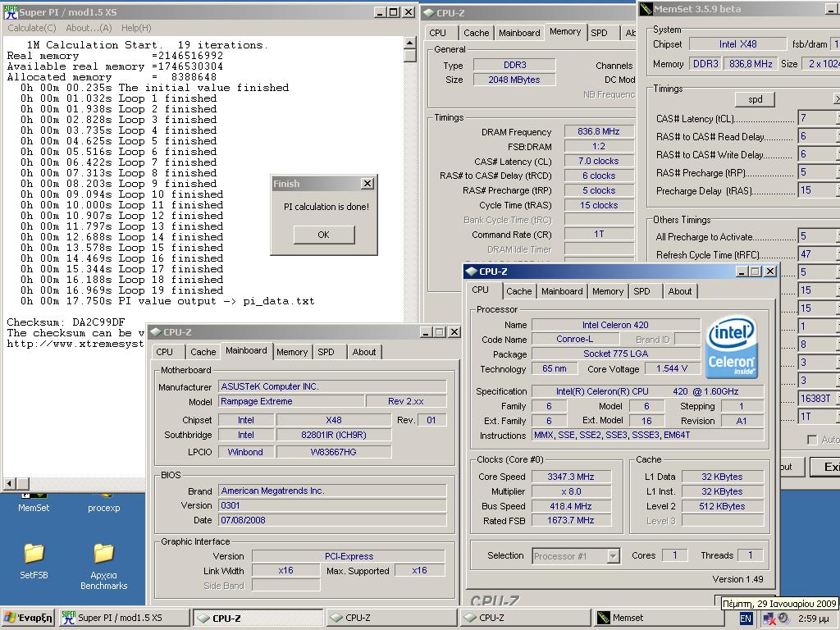The image size is (840, 630).
Task: Click the Intel Celeron inside logo
Action: click(731, 346)
